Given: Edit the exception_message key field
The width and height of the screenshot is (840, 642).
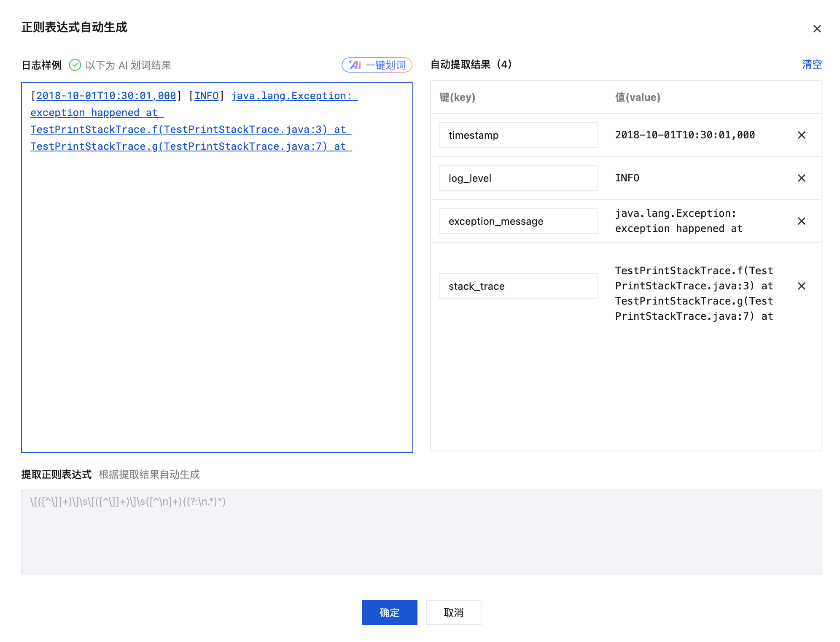Looking at the screenshot, I should click(518, 221).
